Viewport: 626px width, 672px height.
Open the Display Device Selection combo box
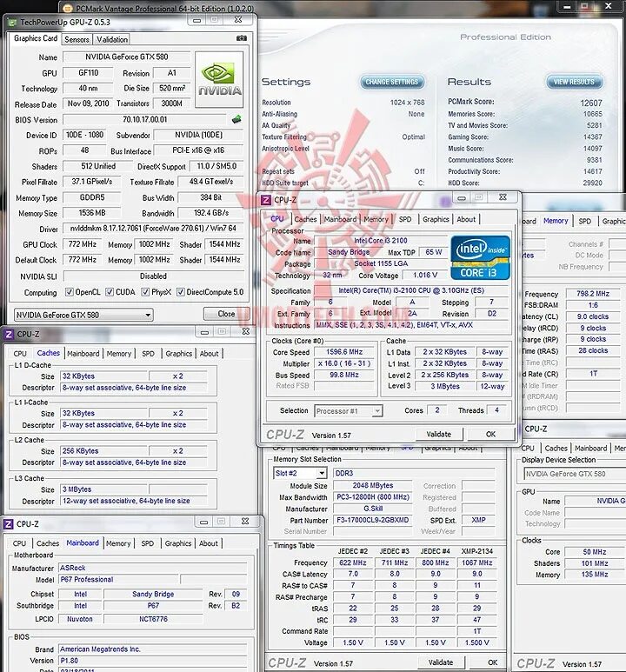pyautogui.click(x=575, y=474)
